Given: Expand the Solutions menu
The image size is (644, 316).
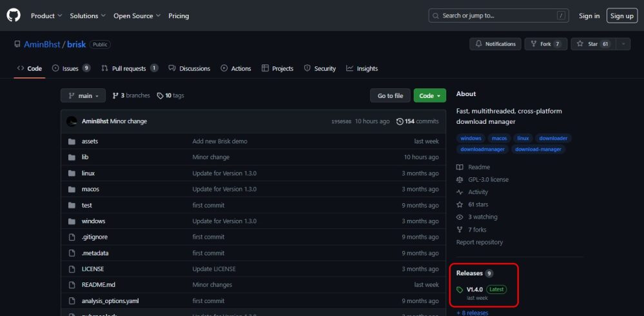Looking at the screenshot, I should pyautogui.click(x=88, y=15).
